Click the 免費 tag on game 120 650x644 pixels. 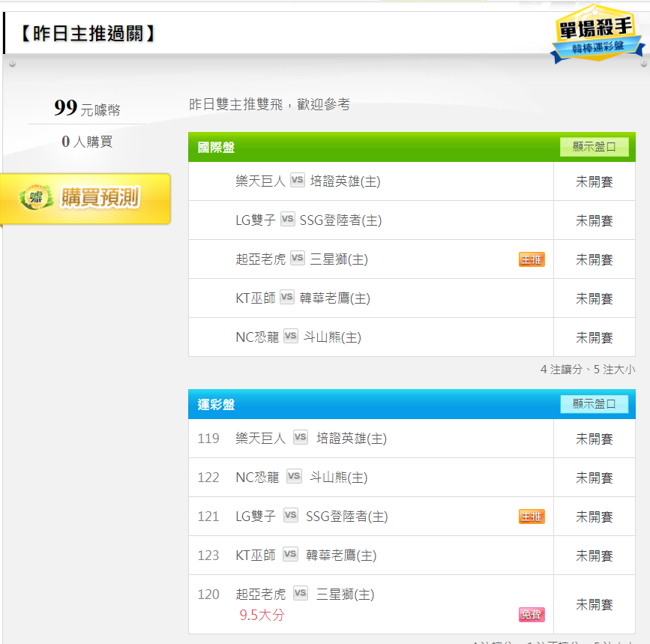pyautogui.click(x=532, y=615)
